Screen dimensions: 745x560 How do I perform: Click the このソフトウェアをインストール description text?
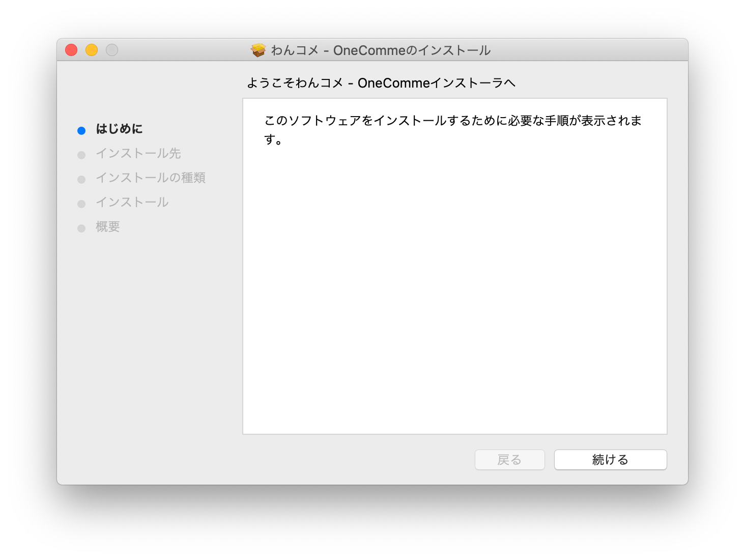click(452, 121)
